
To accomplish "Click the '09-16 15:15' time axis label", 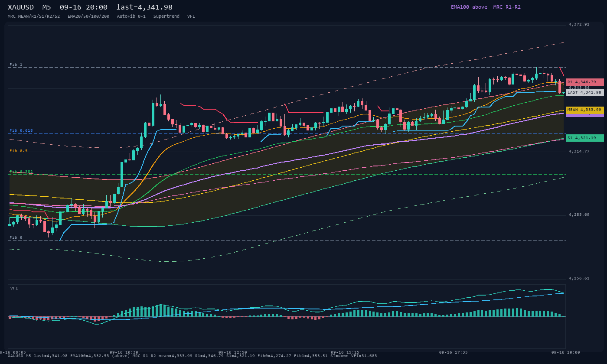I will 345,352.
